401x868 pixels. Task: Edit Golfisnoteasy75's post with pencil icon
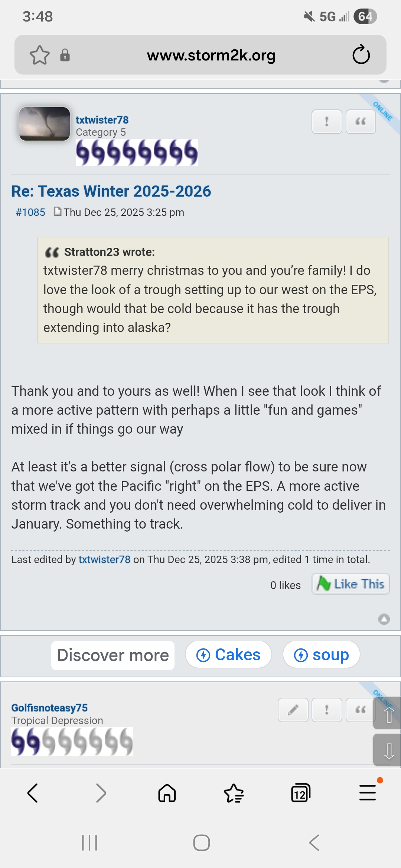click(293, 710)
